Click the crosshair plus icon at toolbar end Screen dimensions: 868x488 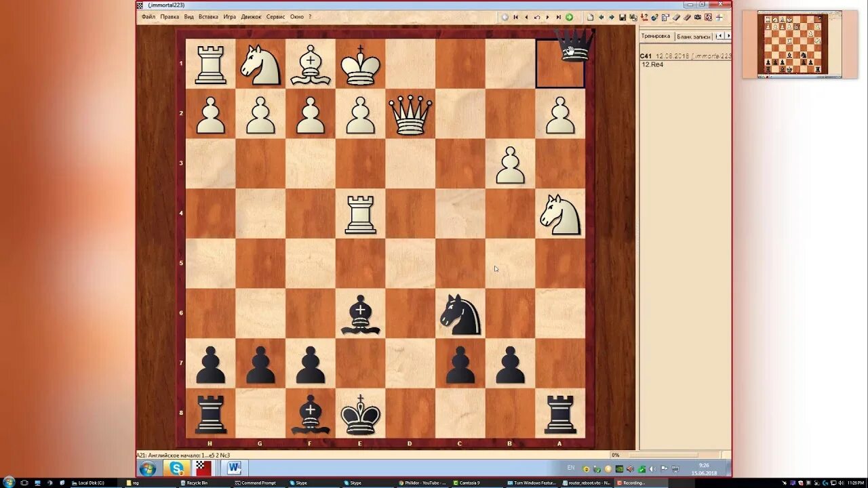(x=719, y=17)
